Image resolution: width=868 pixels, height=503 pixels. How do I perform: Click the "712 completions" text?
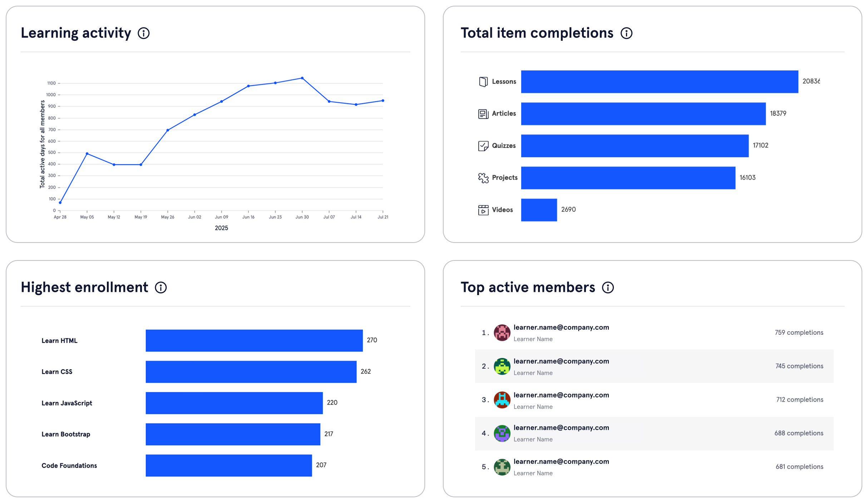click(x=800, y=400)
